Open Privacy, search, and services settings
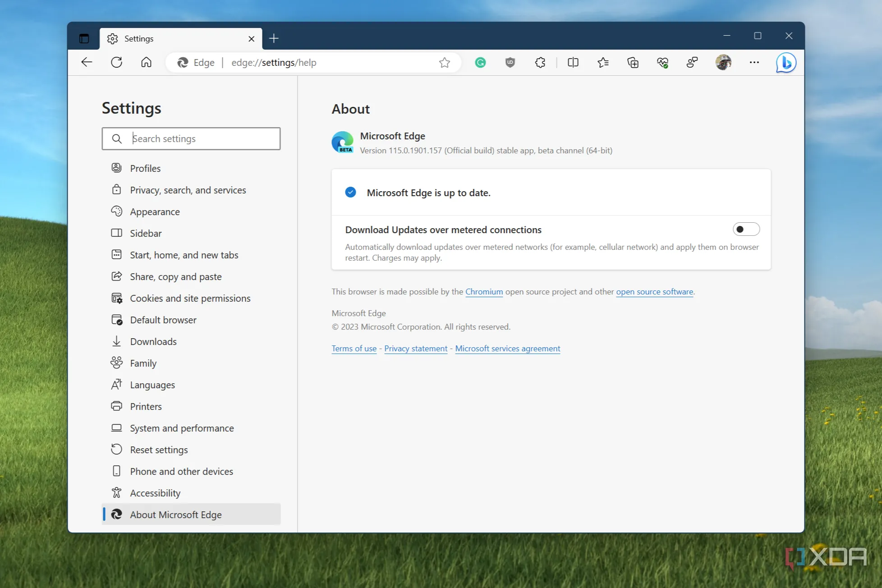 (x=191, y=190)
